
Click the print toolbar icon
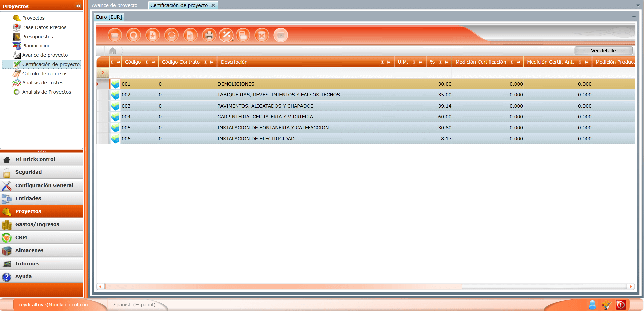209,35
